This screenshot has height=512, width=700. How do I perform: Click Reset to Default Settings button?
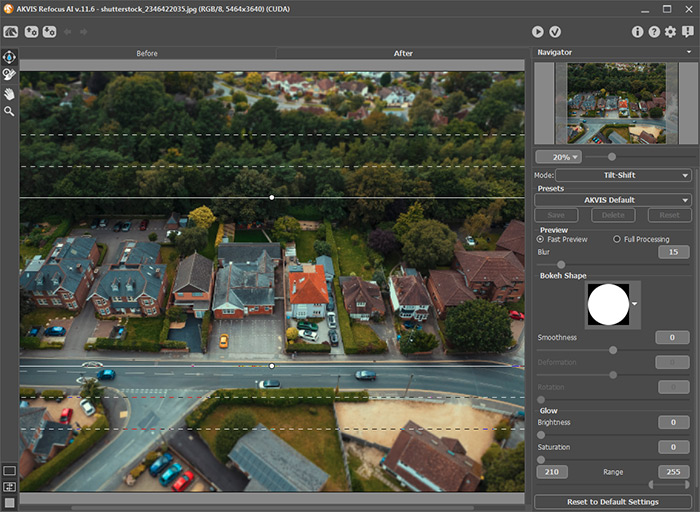point(613,502)
